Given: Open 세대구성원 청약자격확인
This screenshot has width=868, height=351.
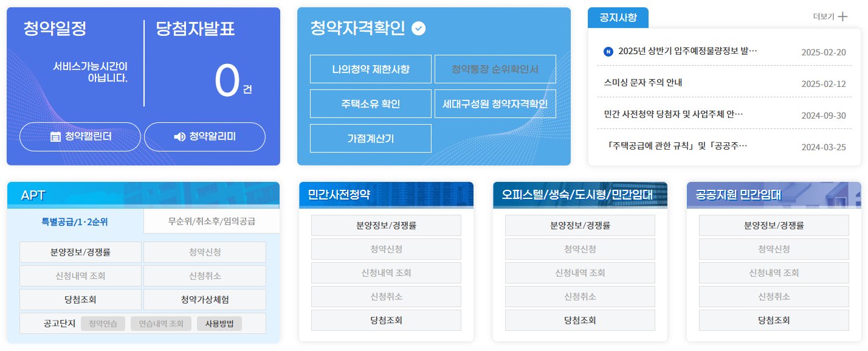Looking at the screenshot, I should 495,103.
